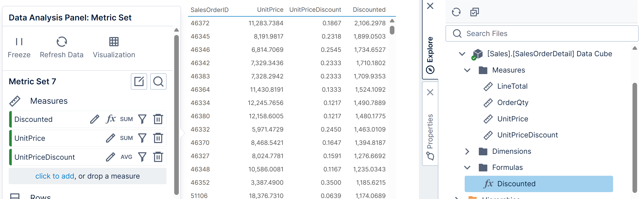Click the Metric Set 7 search icon

tap(158, 81)
